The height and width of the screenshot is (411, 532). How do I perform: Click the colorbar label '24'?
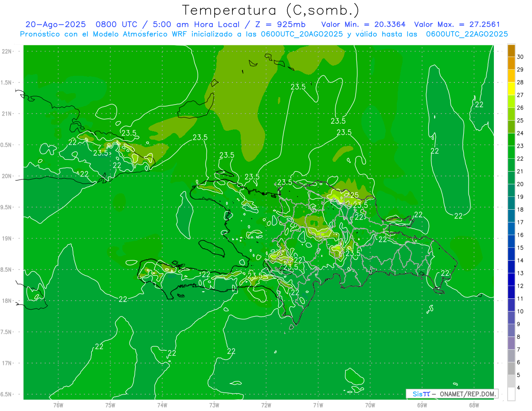pyautogui.click(x=520, y=133)
